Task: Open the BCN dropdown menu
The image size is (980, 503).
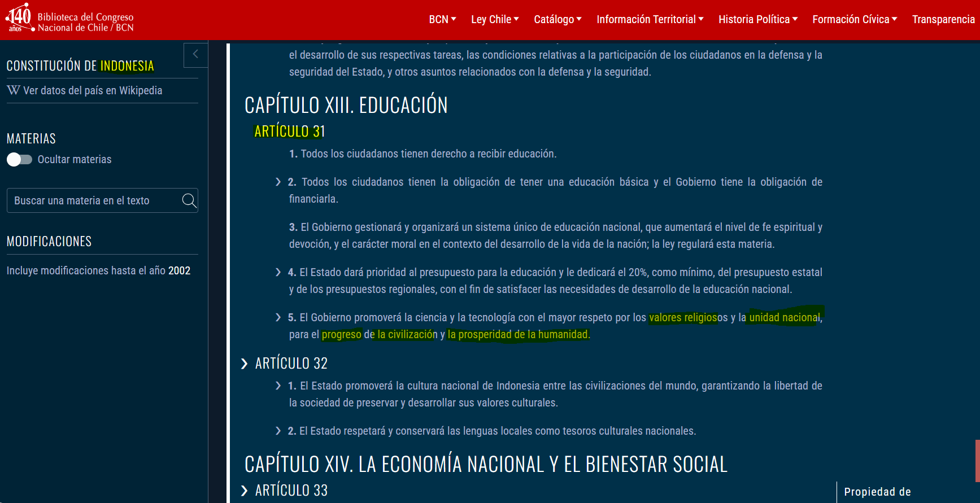Action: [442, 20]
